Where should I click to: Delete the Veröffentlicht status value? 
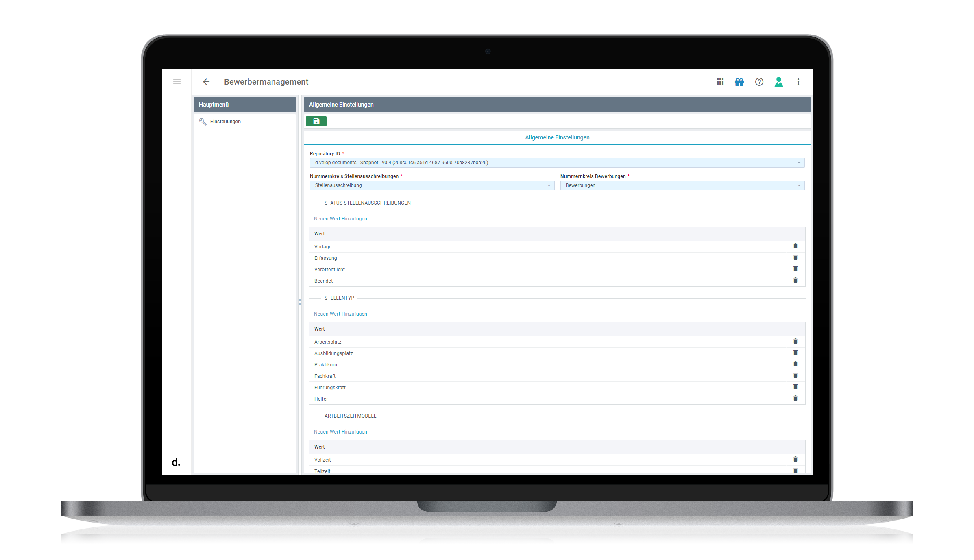[x=795, y=269]
